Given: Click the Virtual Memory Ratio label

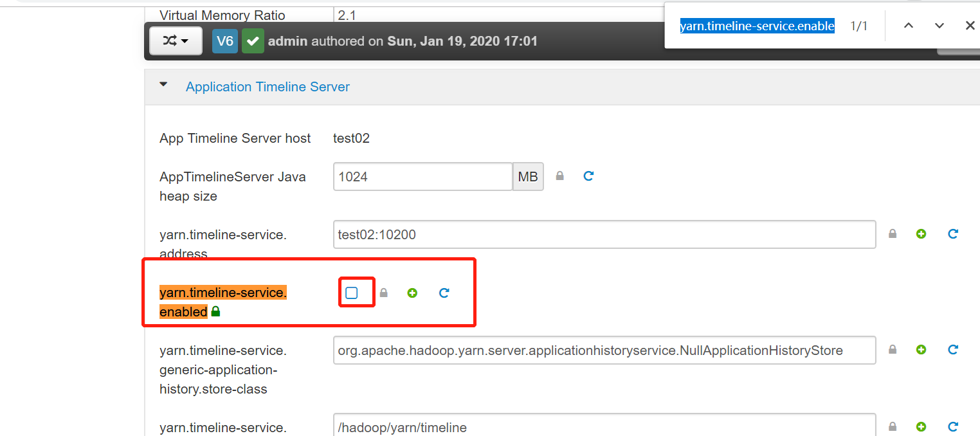Looking at the screenshot, I should pyautogui.click(x=222, y=15).
